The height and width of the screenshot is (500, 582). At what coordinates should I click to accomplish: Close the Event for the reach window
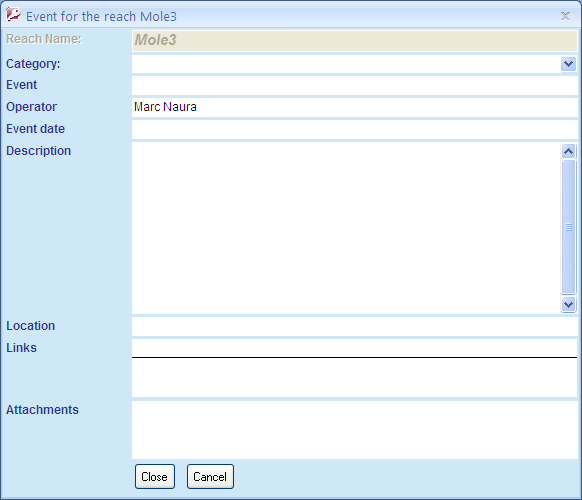(x=565, y=16)
